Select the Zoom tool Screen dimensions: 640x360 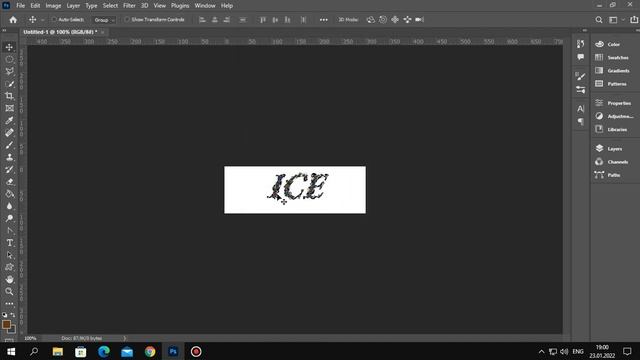point(9,291)
